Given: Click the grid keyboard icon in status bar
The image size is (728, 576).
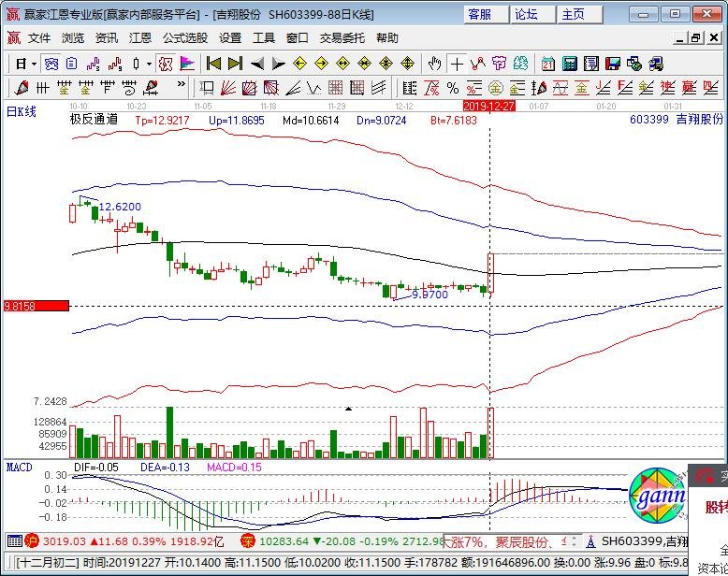Looking at the screenshot, I should coord(15,541).
